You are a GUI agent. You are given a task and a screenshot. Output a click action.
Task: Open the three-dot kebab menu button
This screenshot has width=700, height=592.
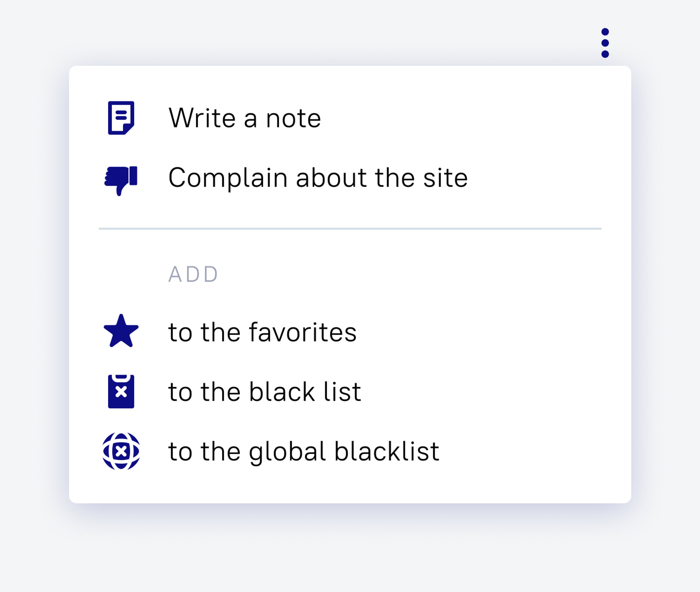(605, 43)
